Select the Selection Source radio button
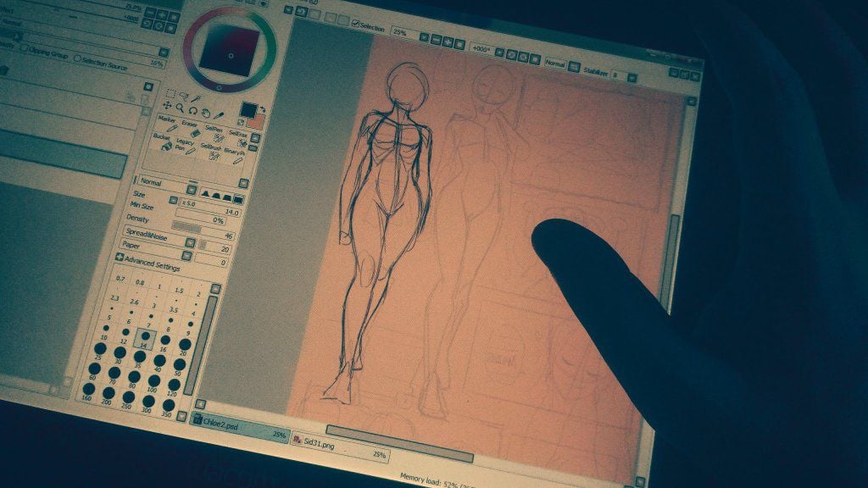 coord(76,58)
